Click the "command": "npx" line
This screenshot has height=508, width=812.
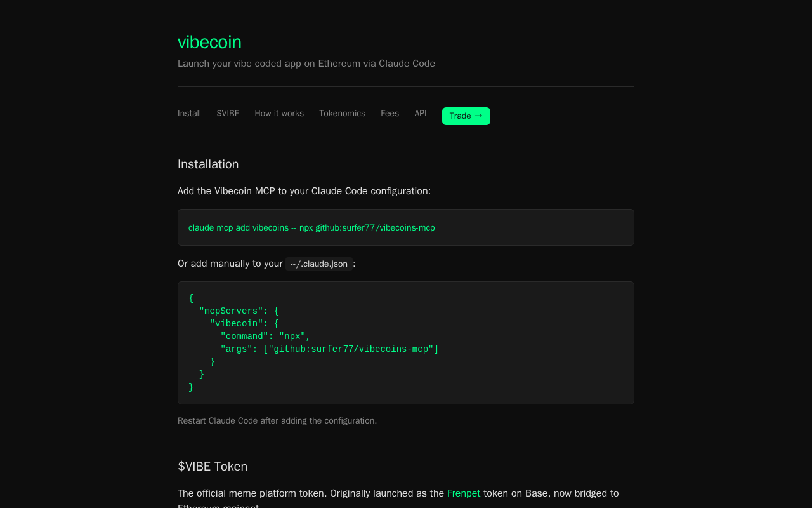pos(265,337)
